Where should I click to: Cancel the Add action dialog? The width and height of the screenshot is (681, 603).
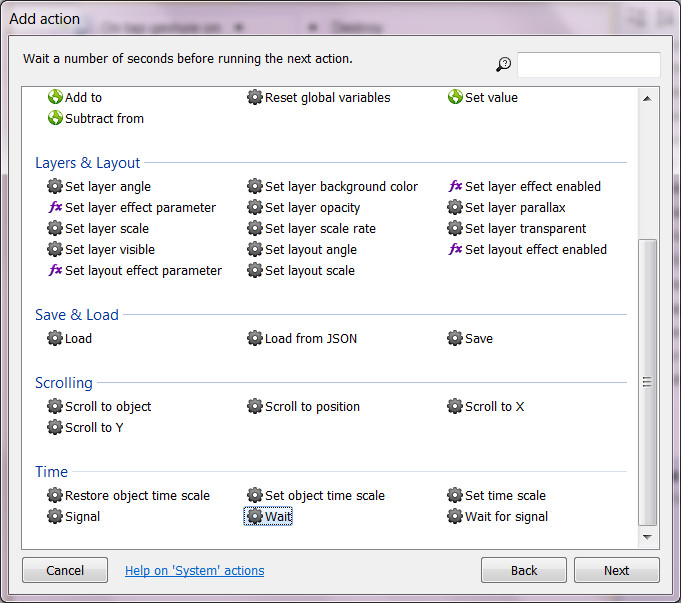pyautogui.click(x=65, y=570)
